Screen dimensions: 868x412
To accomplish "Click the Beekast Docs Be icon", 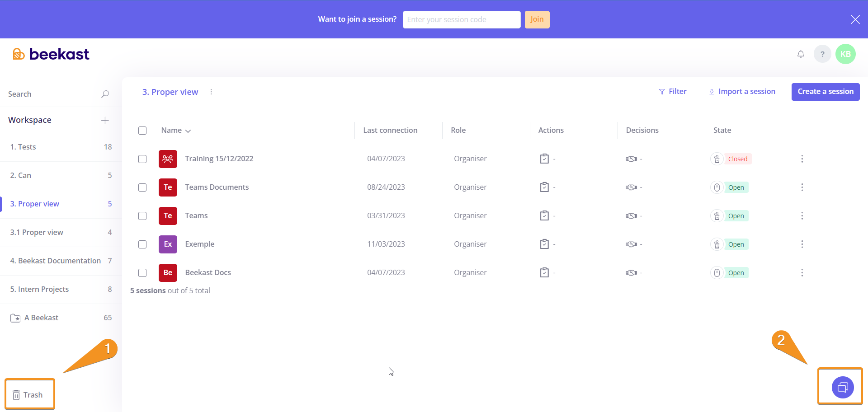I will coord(168,273).
